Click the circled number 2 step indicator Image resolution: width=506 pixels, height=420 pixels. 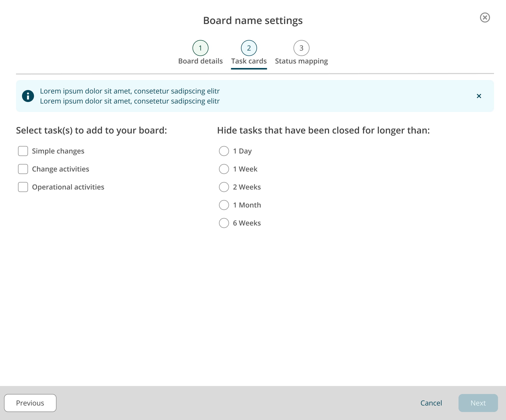click(249, 48)
